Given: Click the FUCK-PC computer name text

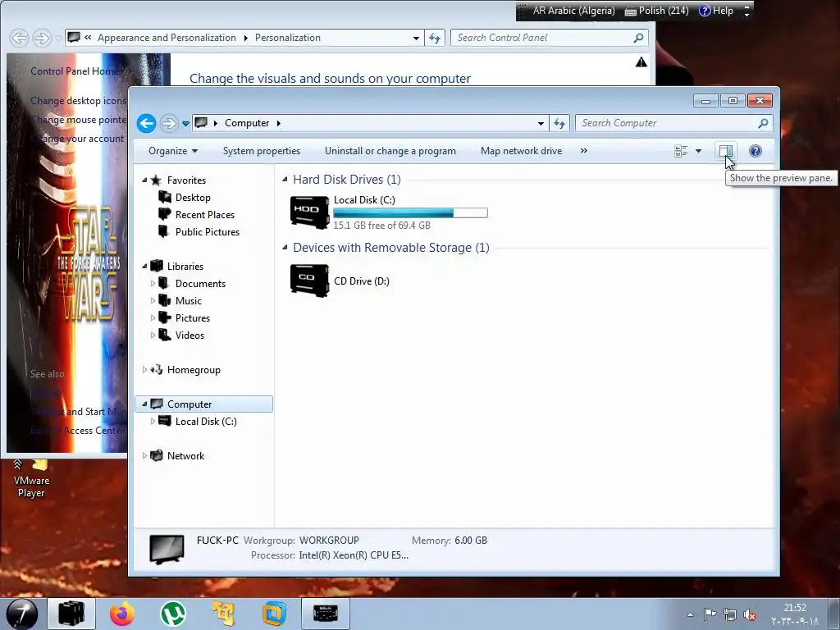Looking at the screenshot, I should tap(217, 541).
